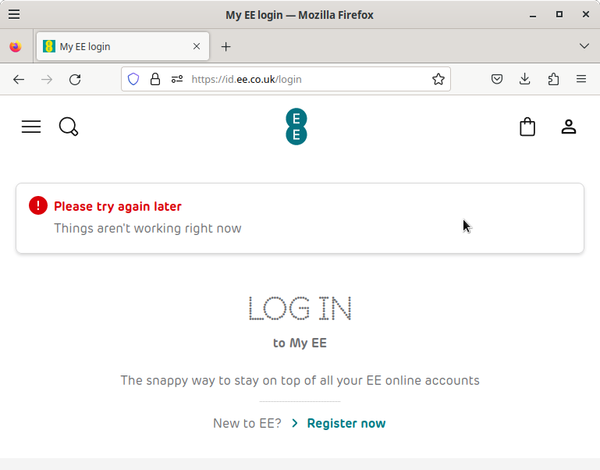600x470 pixels.
Task: Save page to Pocket
Action: pos(497,79)
